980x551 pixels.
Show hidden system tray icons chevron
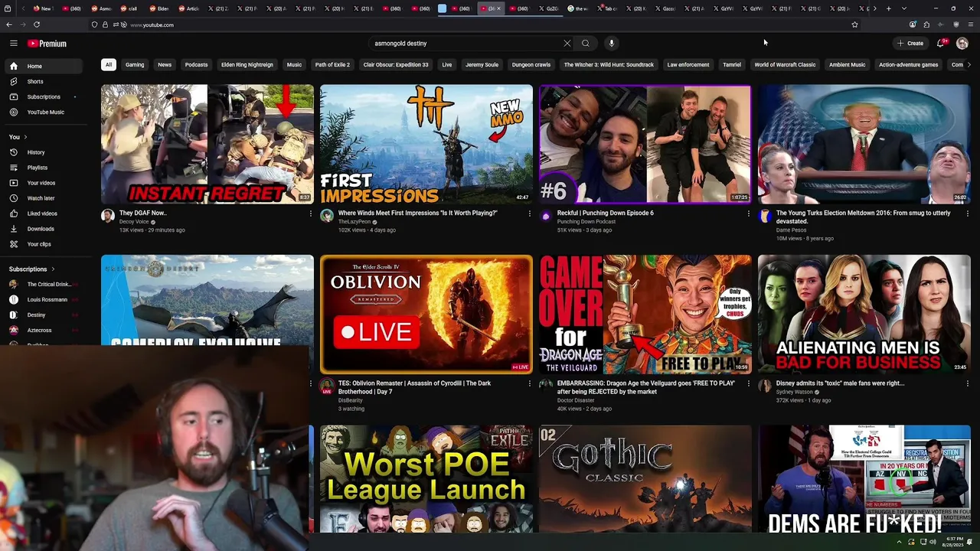coord(899,542)
